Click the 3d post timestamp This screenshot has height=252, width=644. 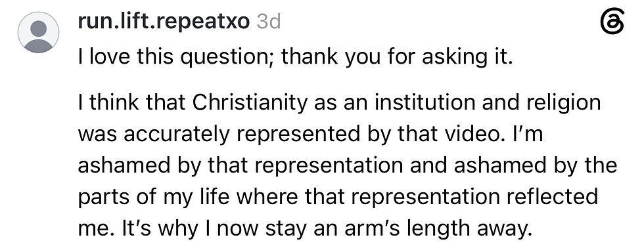(269, 22)
